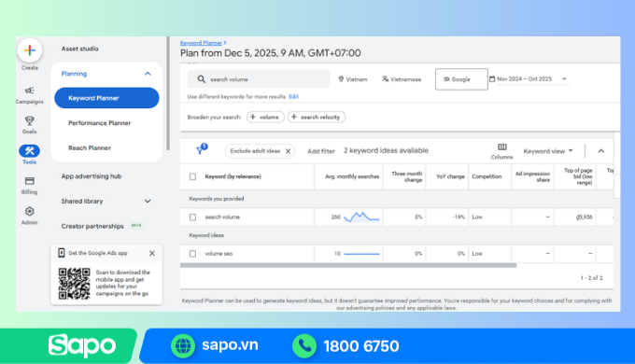Collapse the Planning section chevron
The height and width of the screenshot is (364, 635).
[x=148, y=74]
